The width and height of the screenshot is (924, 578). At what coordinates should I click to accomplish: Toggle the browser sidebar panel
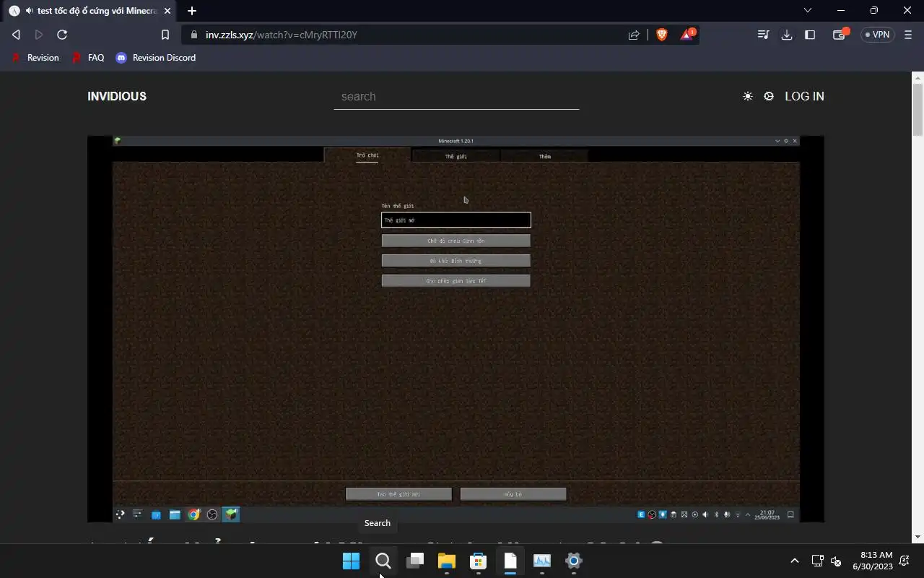pyautogui.click(x=810, y=35)
